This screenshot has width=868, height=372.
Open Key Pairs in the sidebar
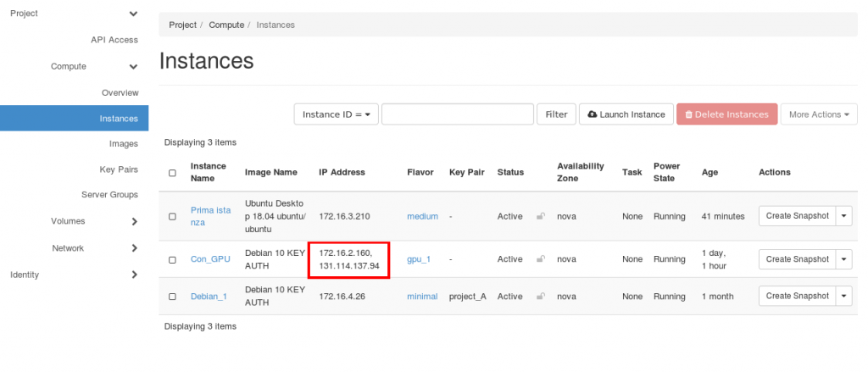pyautogui.click(x=119, y=169)
